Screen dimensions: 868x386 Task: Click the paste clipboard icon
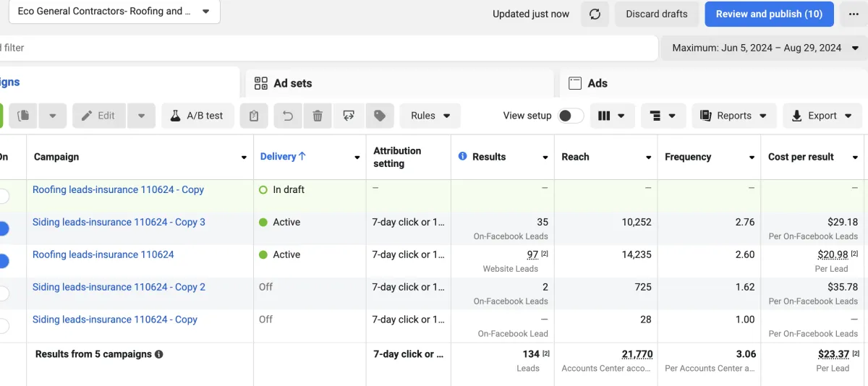click(254, 116)
